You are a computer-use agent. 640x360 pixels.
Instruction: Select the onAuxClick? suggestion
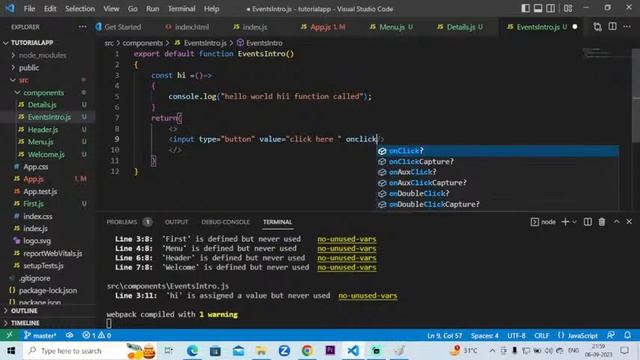[x=497, y=172]
